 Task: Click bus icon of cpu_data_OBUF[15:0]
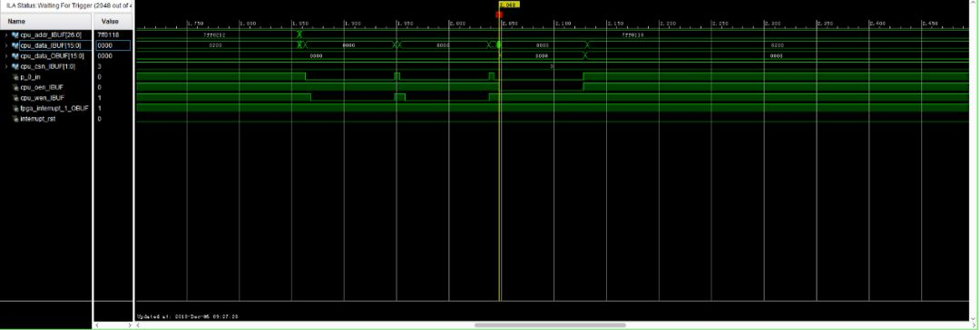(15, 55)
